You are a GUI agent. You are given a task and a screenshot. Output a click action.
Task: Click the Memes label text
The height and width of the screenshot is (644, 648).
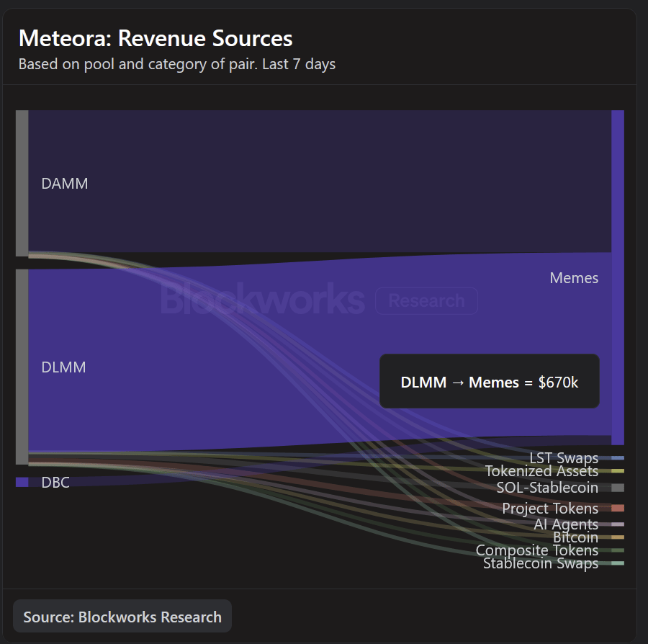pos(574,278)
